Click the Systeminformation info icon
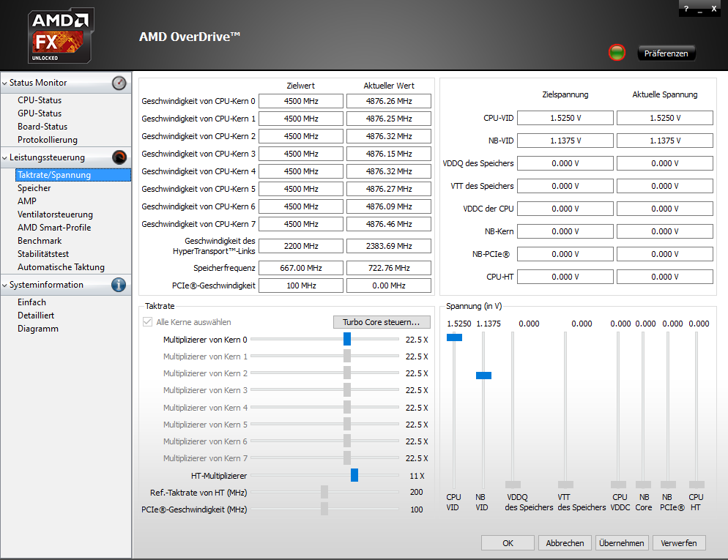Image resolution: width=728 pixels, height=560 pixels. [x=119, y=285]
